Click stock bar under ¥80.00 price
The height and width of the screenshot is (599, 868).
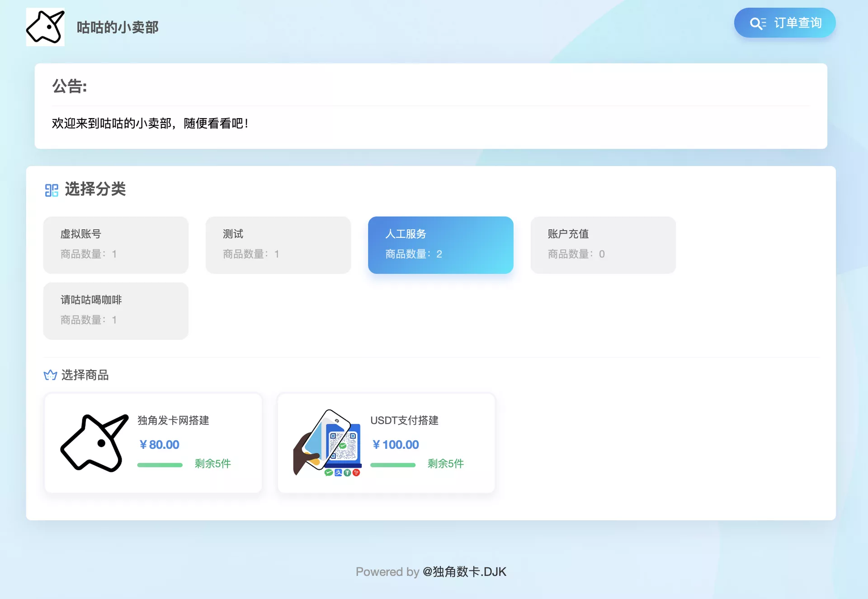point(160,465)
